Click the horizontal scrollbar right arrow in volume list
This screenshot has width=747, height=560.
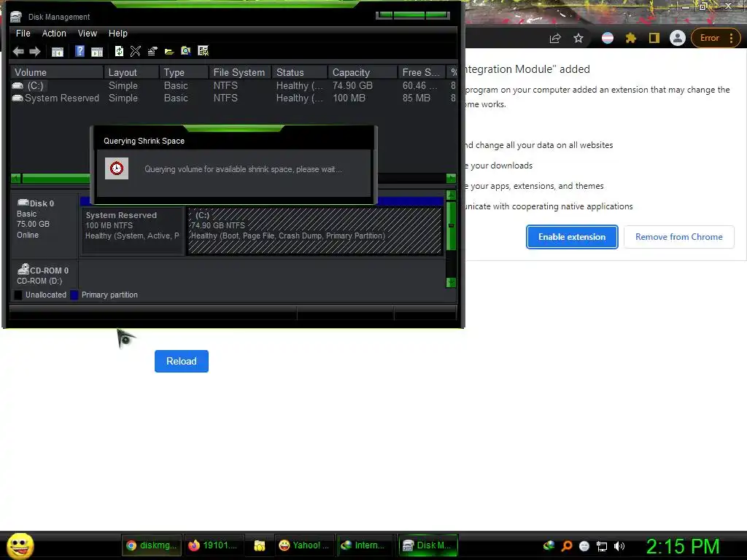tap(451, 178)
